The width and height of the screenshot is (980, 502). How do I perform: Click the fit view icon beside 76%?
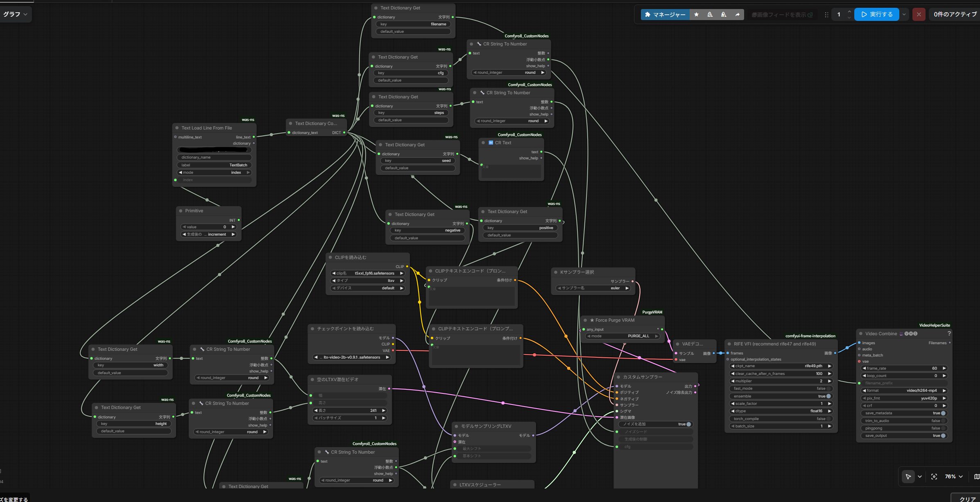point(934,477)
